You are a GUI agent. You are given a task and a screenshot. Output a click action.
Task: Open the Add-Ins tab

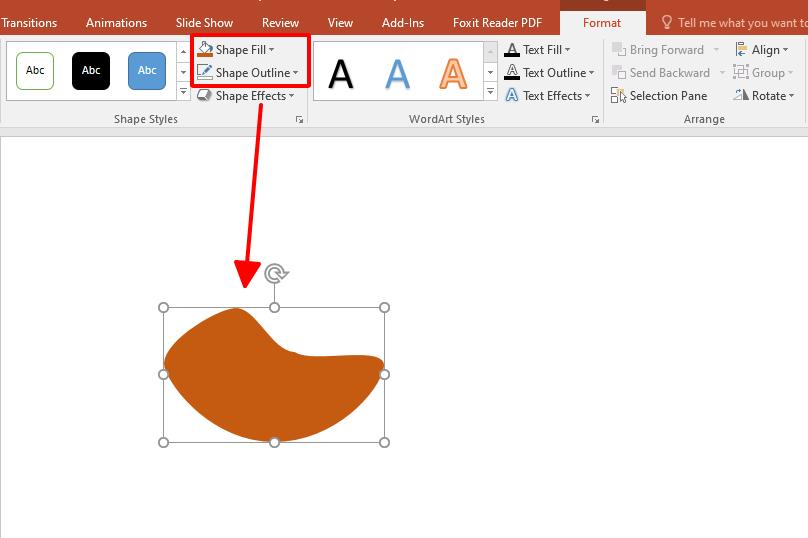click(403, 23)
